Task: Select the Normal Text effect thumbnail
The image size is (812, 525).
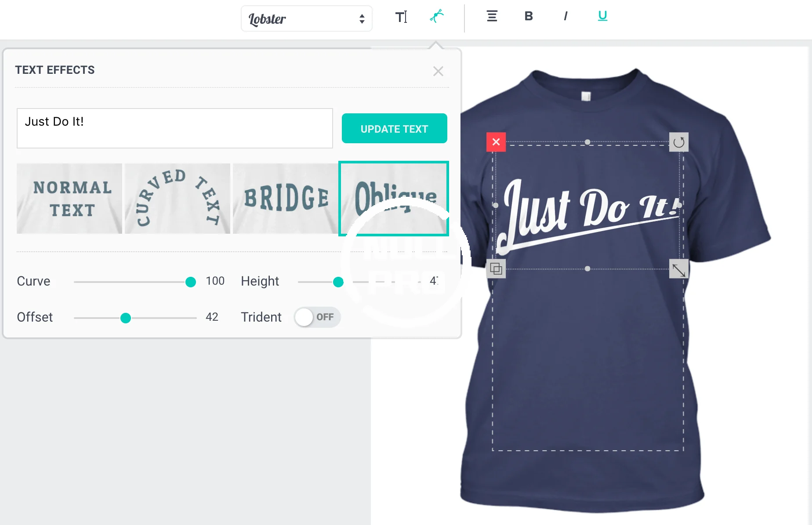Action: pos(69,199)
